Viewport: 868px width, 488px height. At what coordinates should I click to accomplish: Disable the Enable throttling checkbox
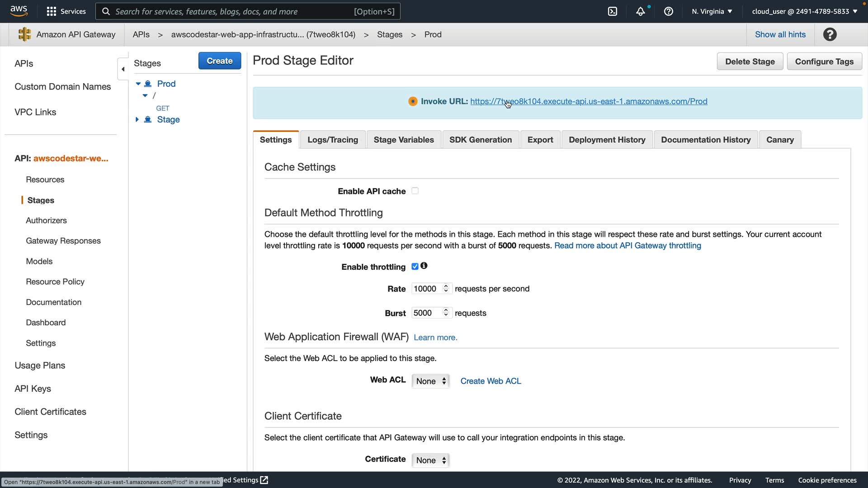point(415,267)
